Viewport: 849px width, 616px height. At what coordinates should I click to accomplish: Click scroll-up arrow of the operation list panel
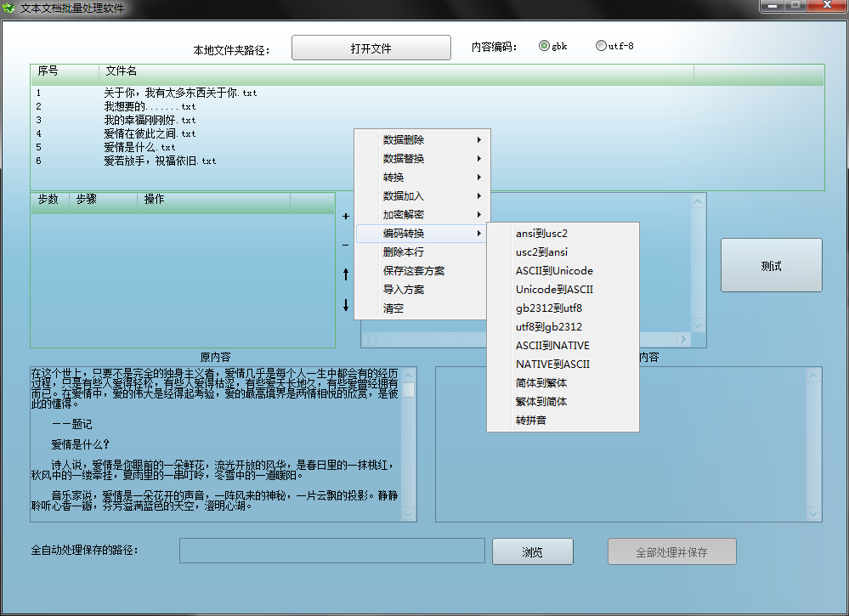pos(698,201)
